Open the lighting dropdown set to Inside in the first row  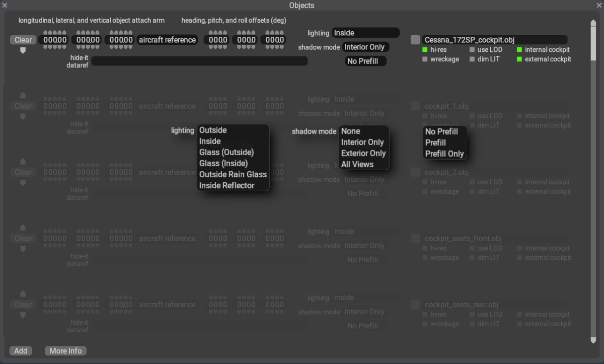[x=365, y=33]
